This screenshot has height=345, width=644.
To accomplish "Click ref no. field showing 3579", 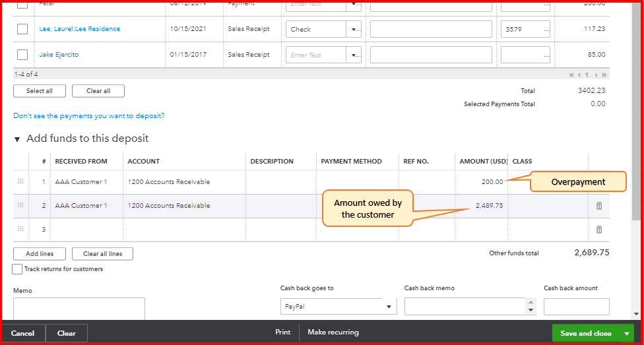I will tap(525, 29).
